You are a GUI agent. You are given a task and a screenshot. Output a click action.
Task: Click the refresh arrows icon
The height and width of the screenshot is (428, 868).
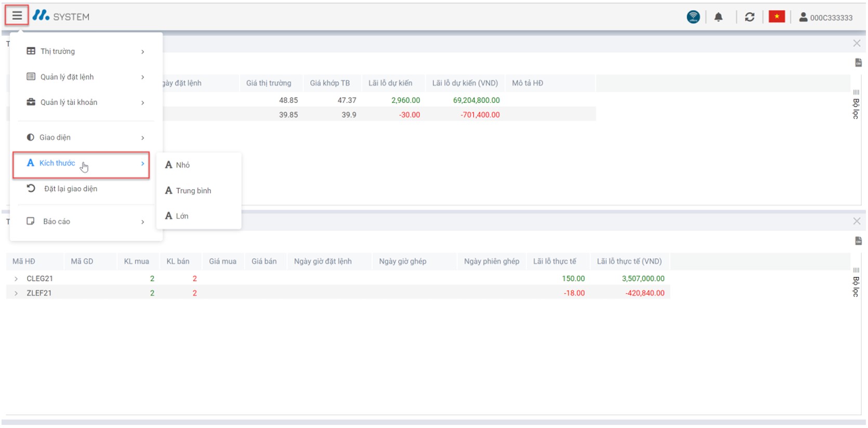[749, 17]
